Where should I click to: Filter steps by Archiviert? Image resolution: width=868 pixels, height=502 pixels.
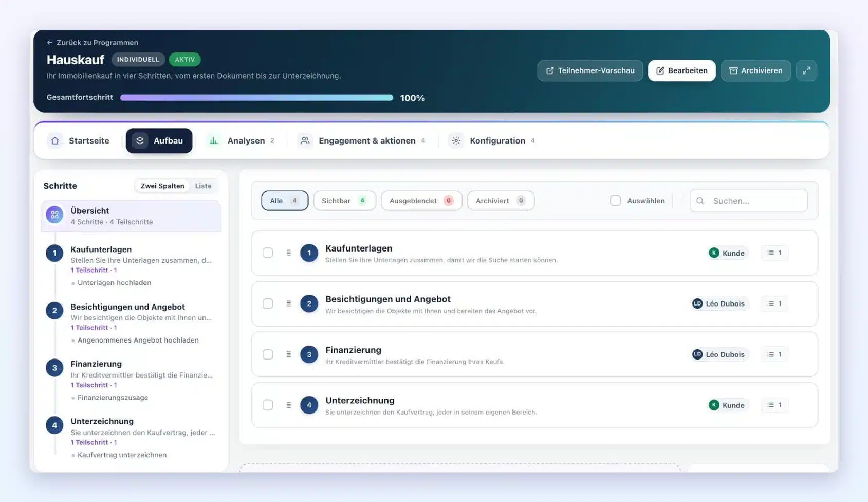501,201
